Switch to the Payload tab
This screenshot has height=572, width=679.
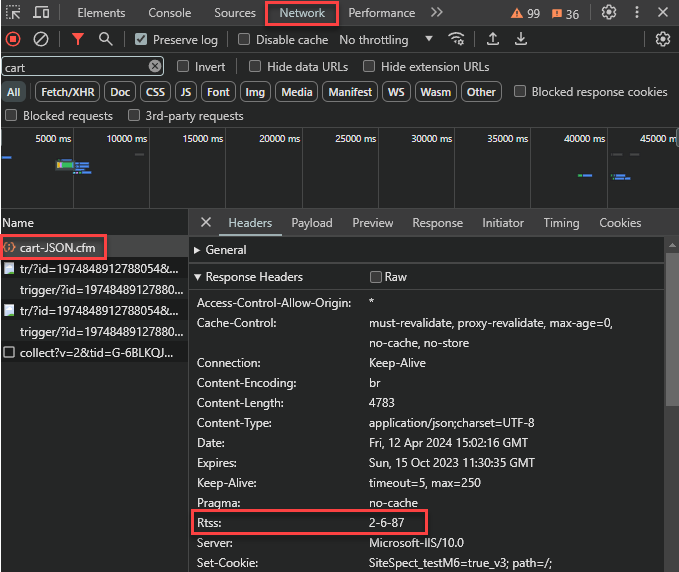point(312,223)
